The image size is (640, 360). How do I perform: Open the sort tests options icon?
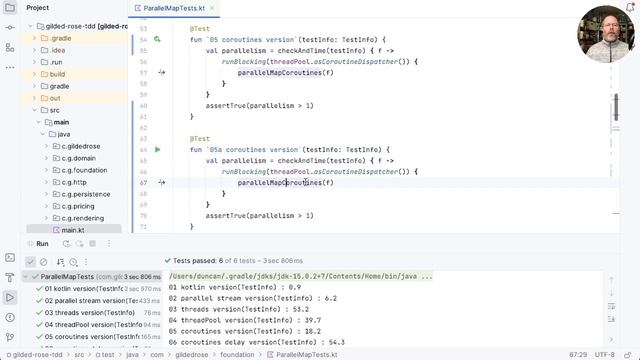(60, 262)
